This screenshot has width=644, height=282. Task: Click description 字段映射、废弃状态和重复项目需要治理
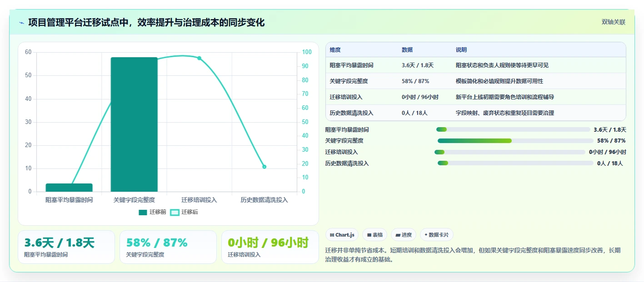505,113
